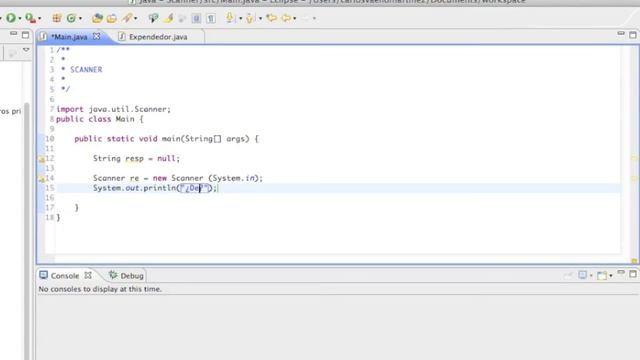Click the warning marker on line 12

coord(42,159)
